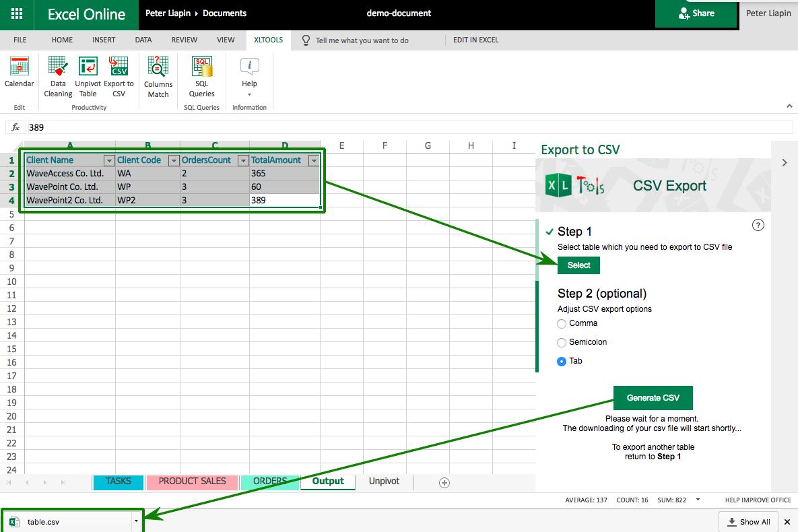Open the Office app launcher grid
Image resolution: width=798 pixels, height=532 pixels.
click(x=17, y=13)
